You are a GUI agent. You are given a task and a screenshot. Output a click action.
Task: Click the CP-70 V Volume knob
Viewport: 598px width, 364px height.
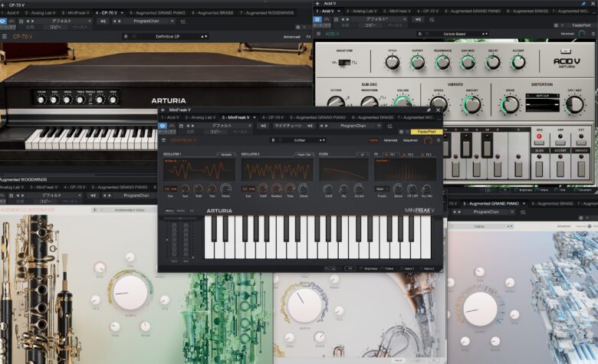(41, 100)
